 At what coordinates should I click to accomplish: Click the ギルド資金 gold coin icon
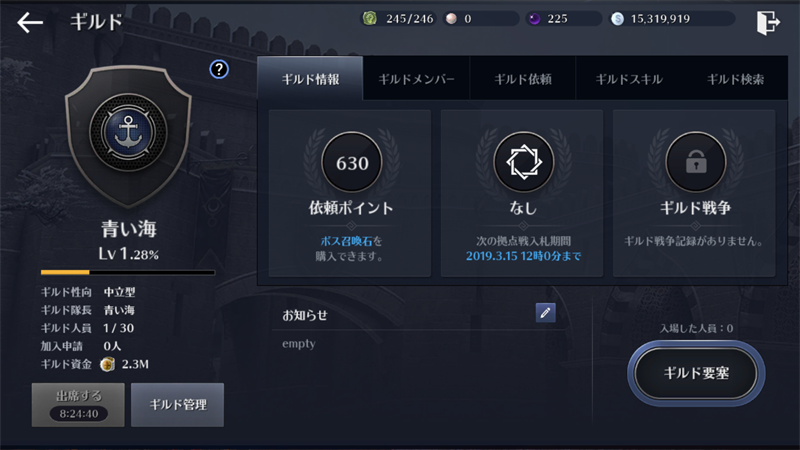pyautogui.click(x=107, y=364)
